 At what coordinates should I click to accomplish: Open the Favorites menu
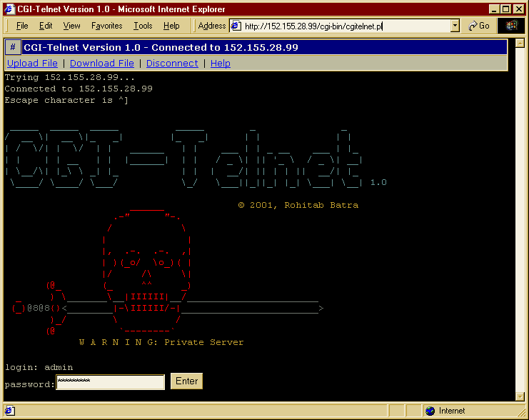point(106,26)
